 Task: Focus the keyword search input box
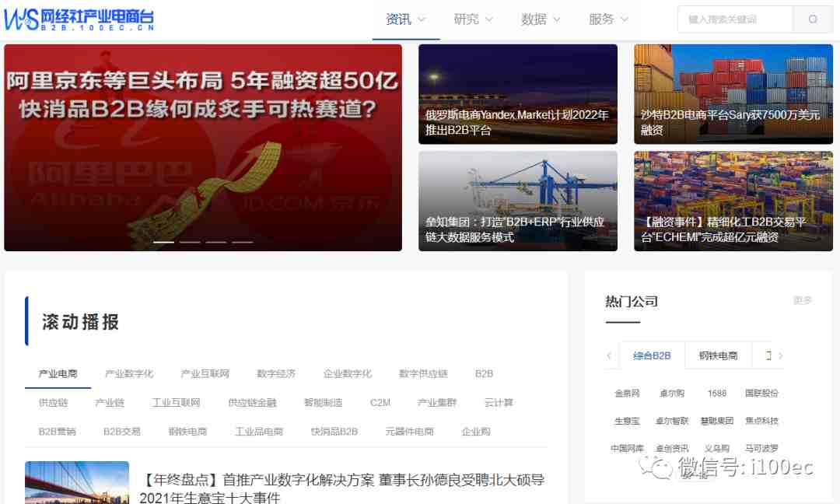tap(735, 19)
